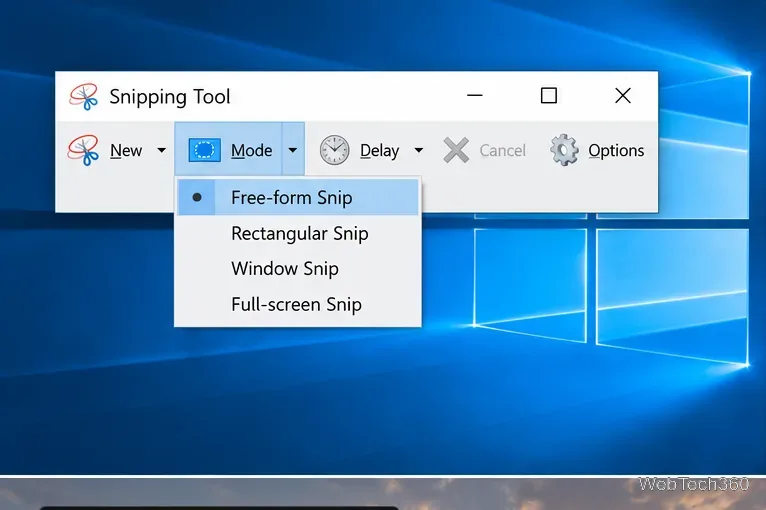Close the Snipping Tool window
The height and width of the screenshot is (510, 766).
coord(623,96)
